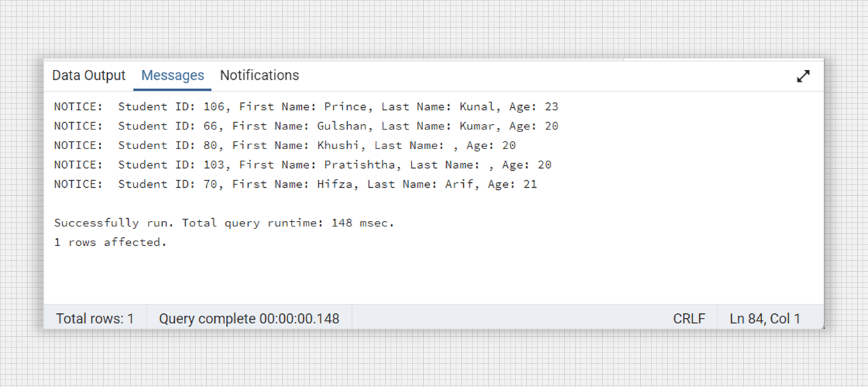
Task: Click the 'Ln 84, Col 1' cursor position
Action: click(x=765, y=319)
